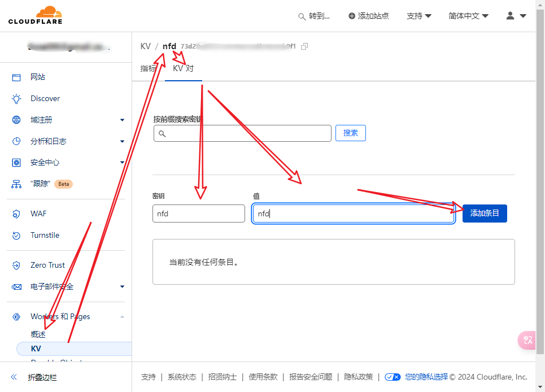Screen dimensions: 545x392
Task: Open the 简体中文 language dropdown
Action: [468, 16]
